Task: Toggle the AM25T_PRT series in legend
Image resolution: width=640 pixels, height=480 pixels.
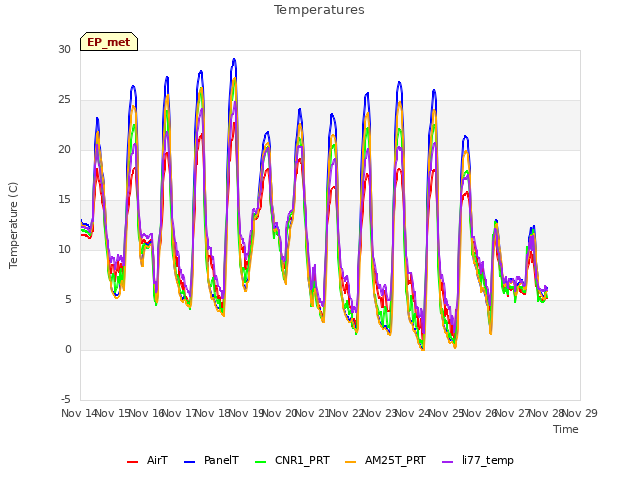Action: (385, 461)
